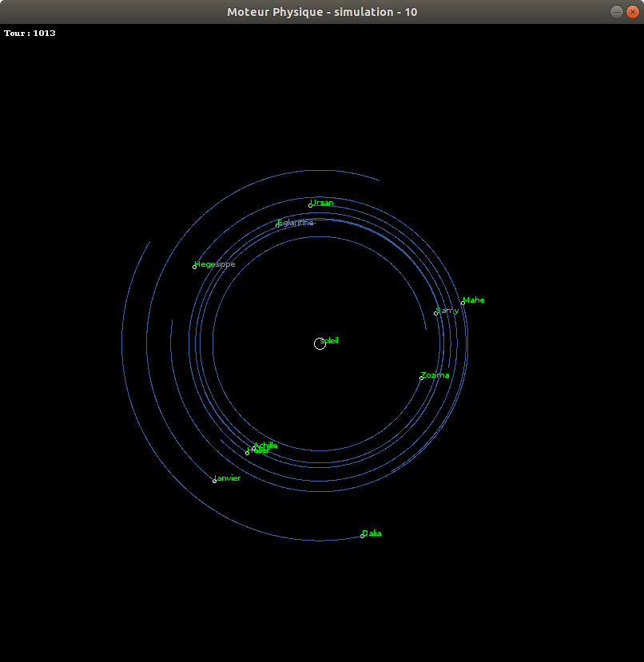Select the Mahe planet body
The height and width of the screenshot is (662, 644).
point(463,303)
